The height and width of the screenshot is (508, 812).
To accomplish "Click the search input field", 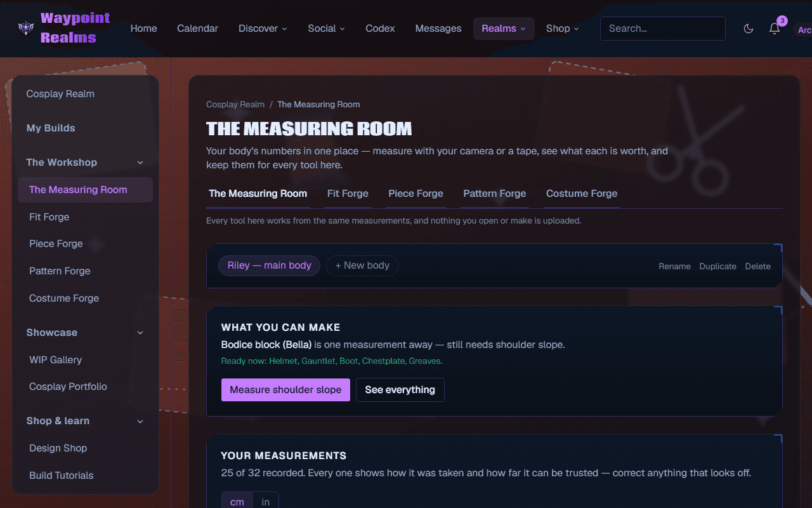I will pos(662,29).
